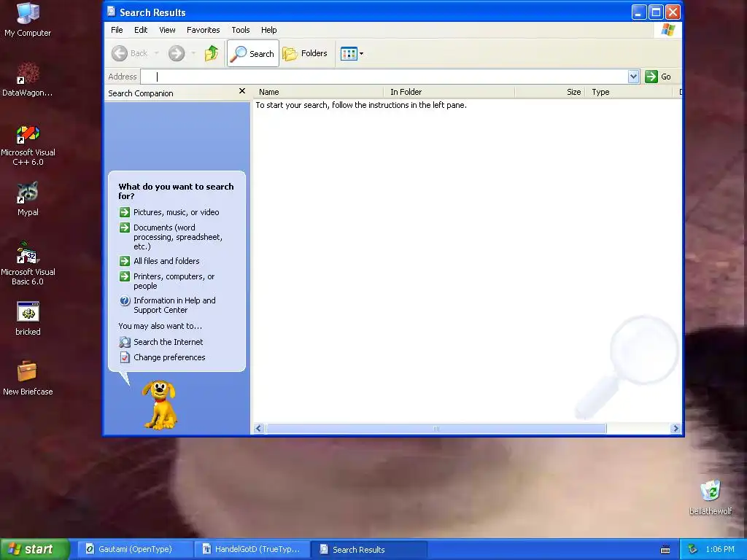747x560 pixels.
Task: Close the Search Companion pane
Action: pos(242,91)
